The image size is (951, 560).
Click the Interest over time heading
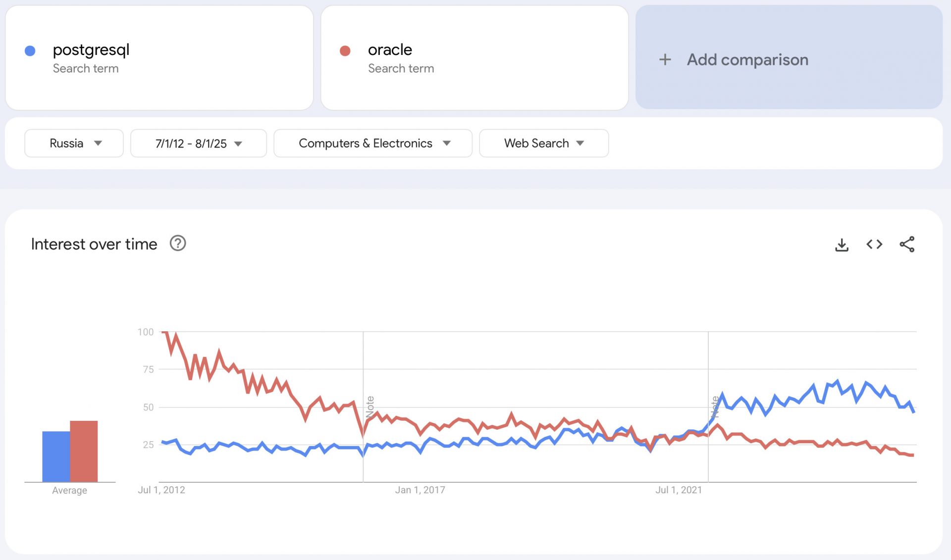pyautogui.click(x=94, y=244)
